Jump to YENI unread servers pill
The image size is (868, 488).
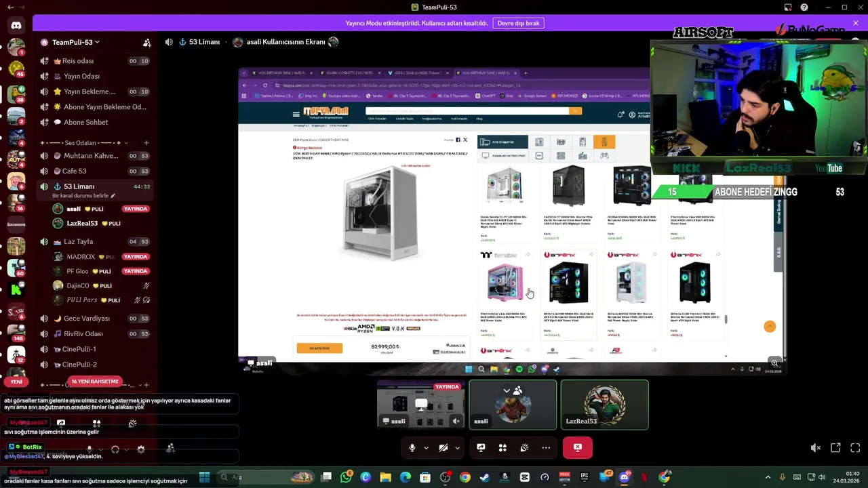point(16,382)
